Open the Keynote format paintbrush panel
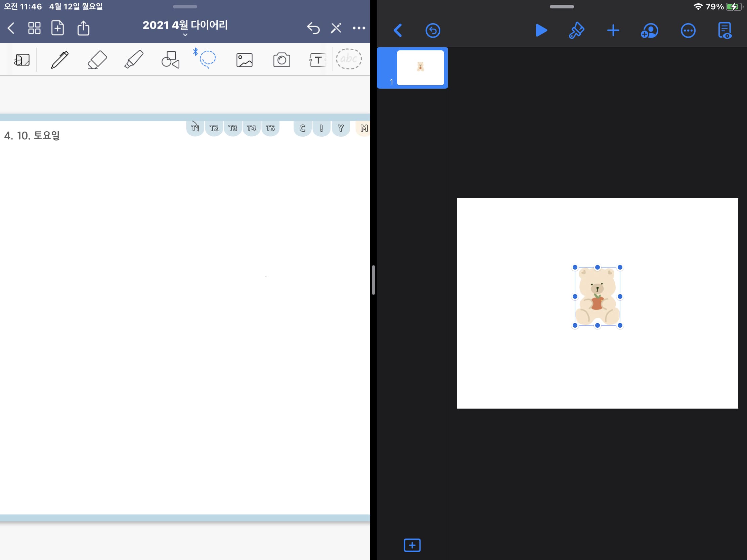The image size is (747, 560). coord(576,31)
